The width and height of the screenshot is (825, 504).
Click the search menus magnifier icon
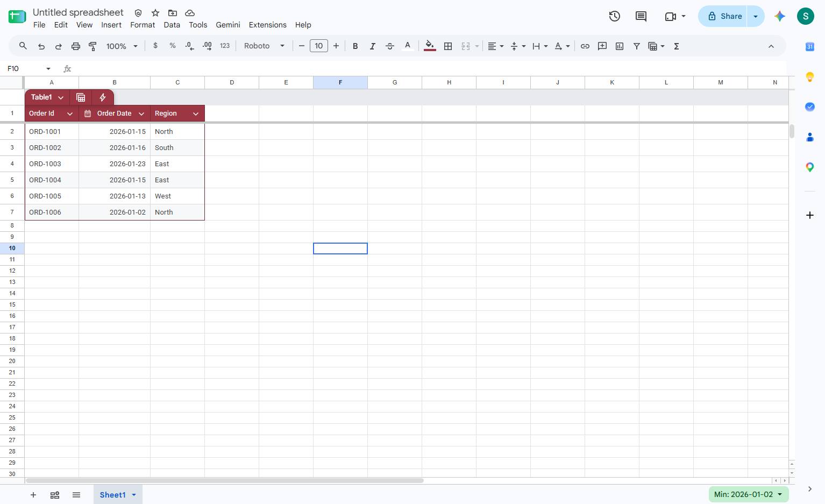coord(23,46)
